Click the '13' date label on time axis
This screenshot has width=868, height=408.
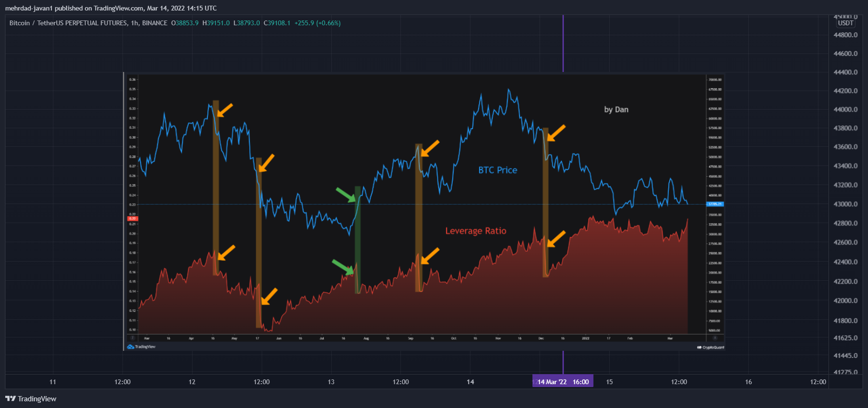(331, 382)
